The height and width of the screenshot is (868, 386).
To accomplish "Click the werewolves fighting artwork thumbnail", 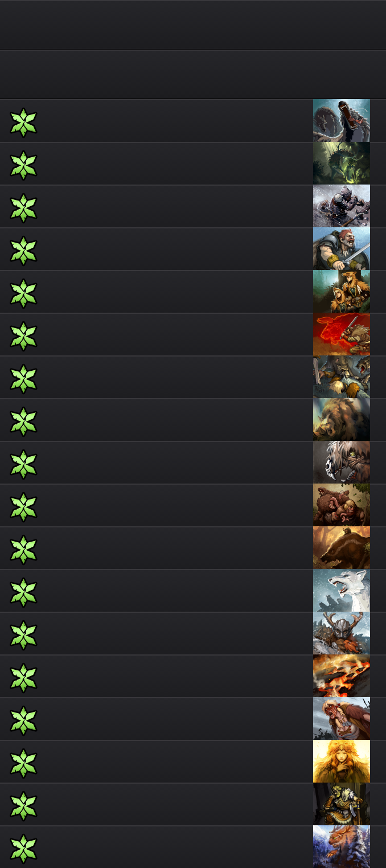I will pos(342,377).
